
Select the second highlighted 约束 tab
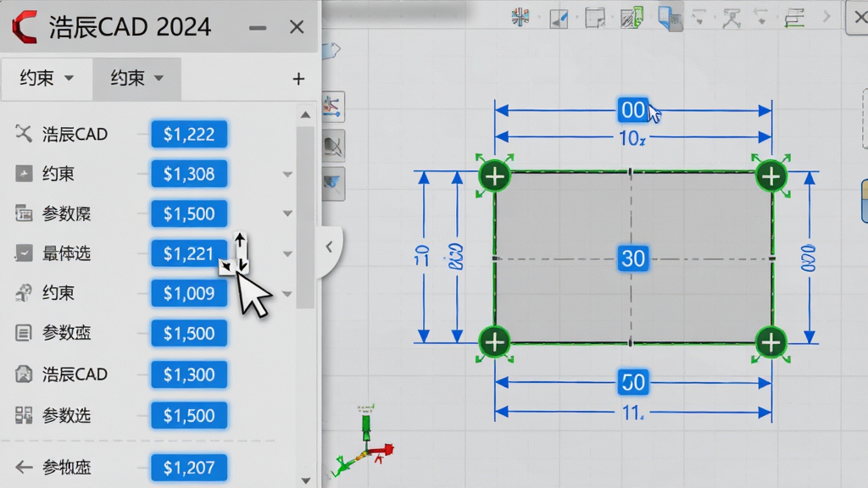(x=136, y=79)
